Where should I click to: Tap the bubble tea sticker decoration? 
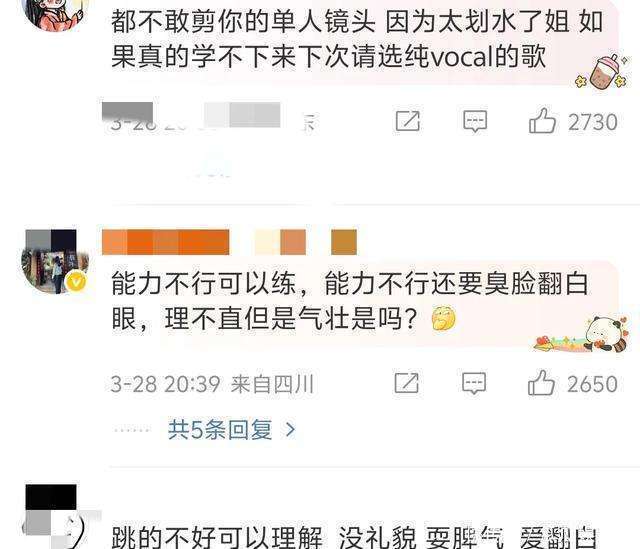(602, 72)
